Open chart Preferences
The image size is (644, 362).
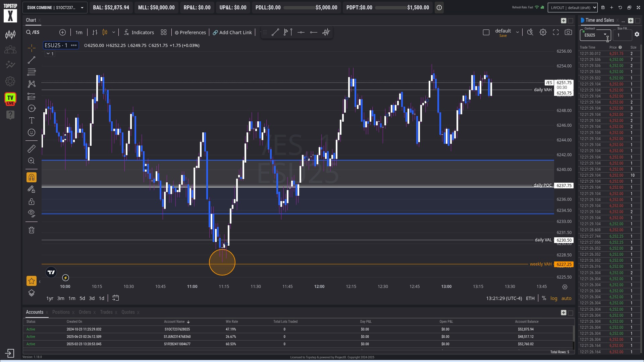pyautogui.click(x=190, y=33)
